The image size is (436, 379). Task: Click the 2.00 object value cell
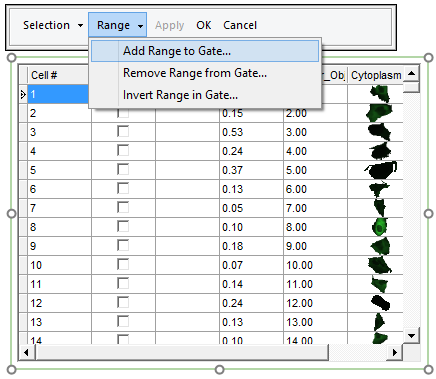tap(315, 113)
